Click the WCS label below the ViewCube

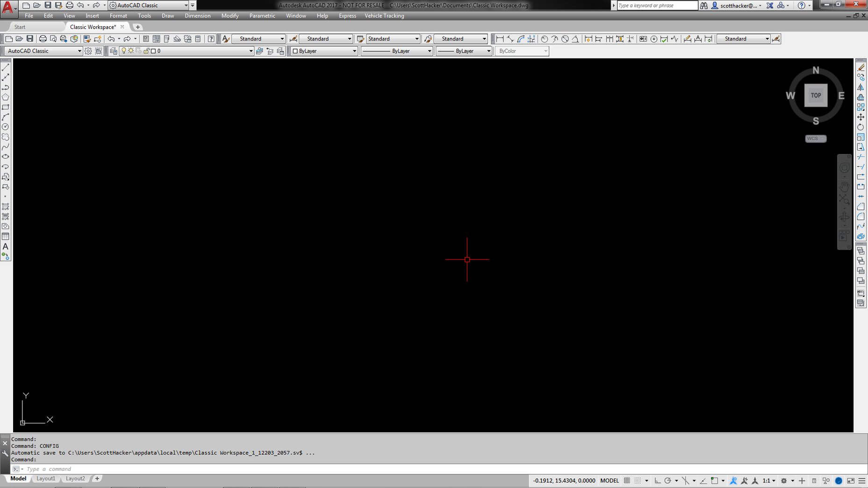click(813, 138)
